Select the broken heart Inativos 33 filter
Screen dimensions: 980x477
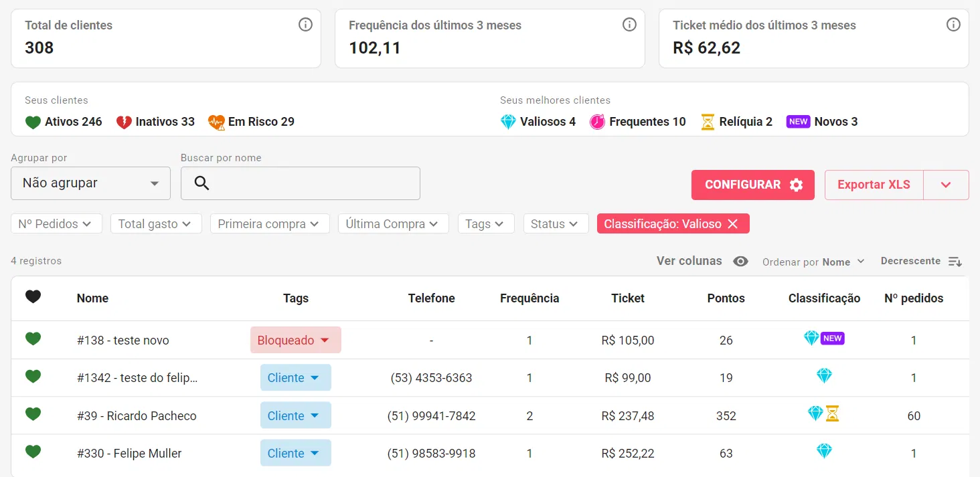[x=155, y=122]
